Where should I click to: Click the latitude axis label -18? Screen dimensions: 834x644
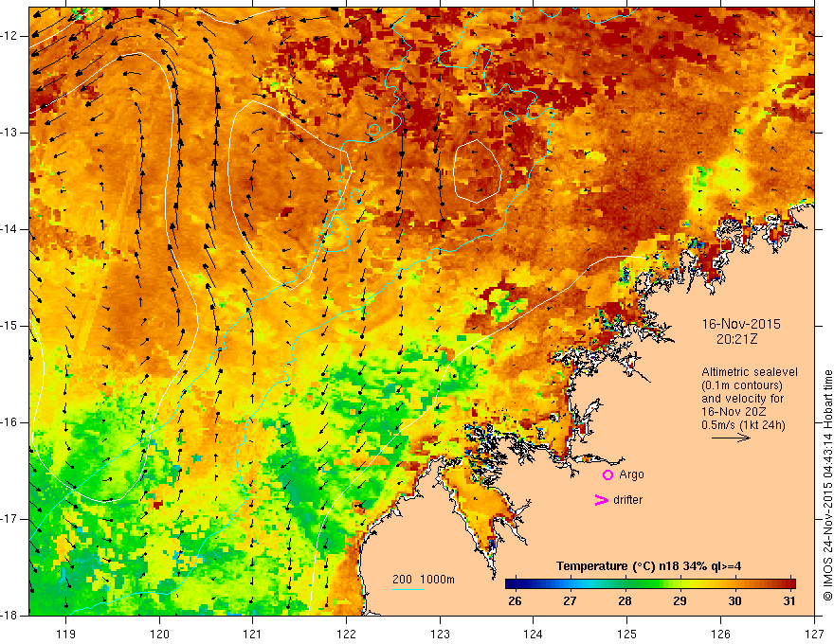[9, 616]
